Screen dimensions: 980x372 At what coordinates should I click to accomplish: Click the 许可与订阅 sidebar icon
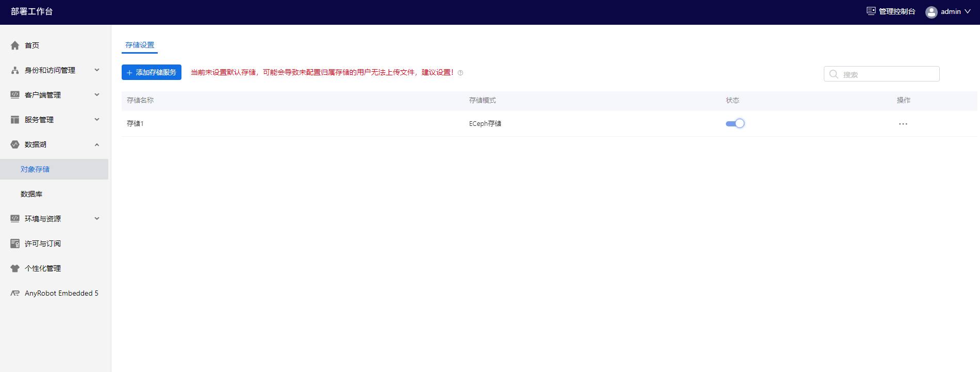coord(15,244)
